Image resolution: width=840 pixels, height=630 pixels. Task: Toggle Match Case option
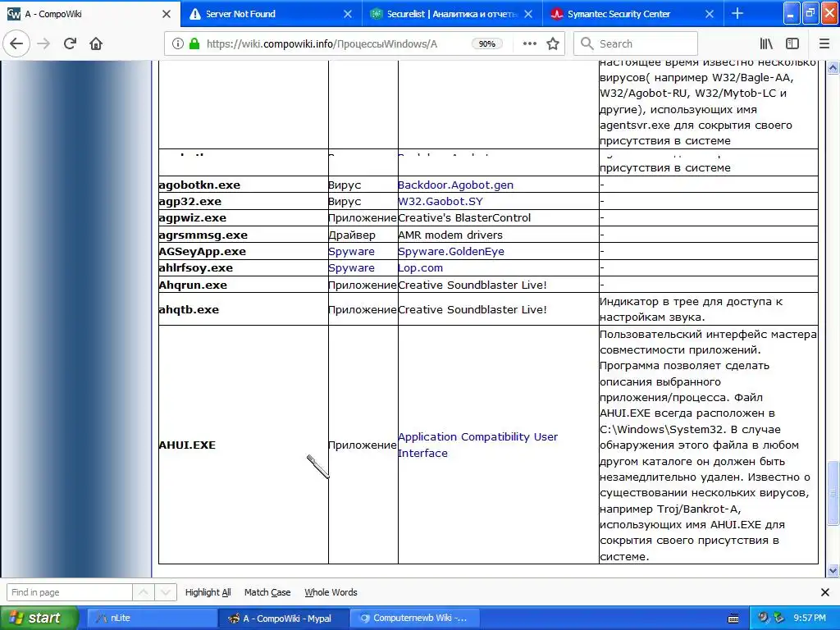[267, 592]
